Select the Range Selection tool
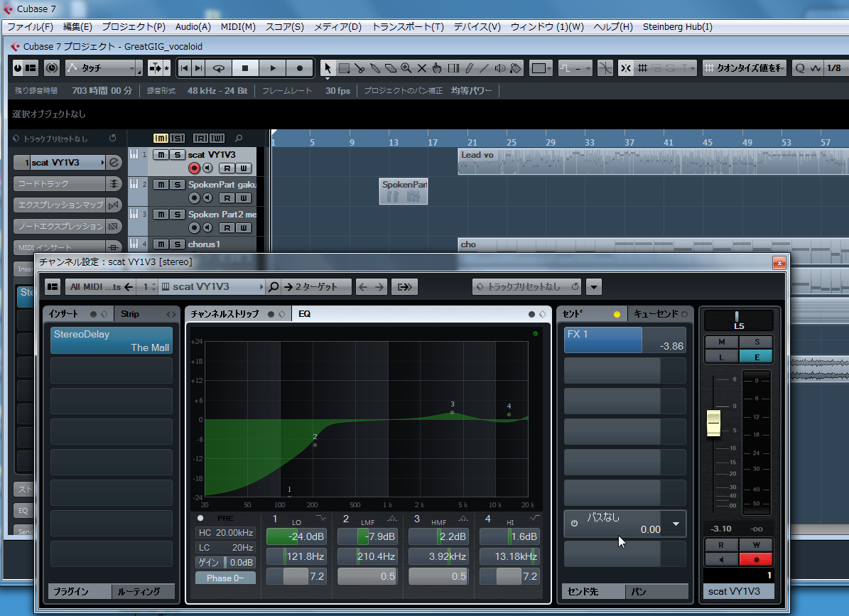Screen dimensions: 849x616 coord(344,68)
